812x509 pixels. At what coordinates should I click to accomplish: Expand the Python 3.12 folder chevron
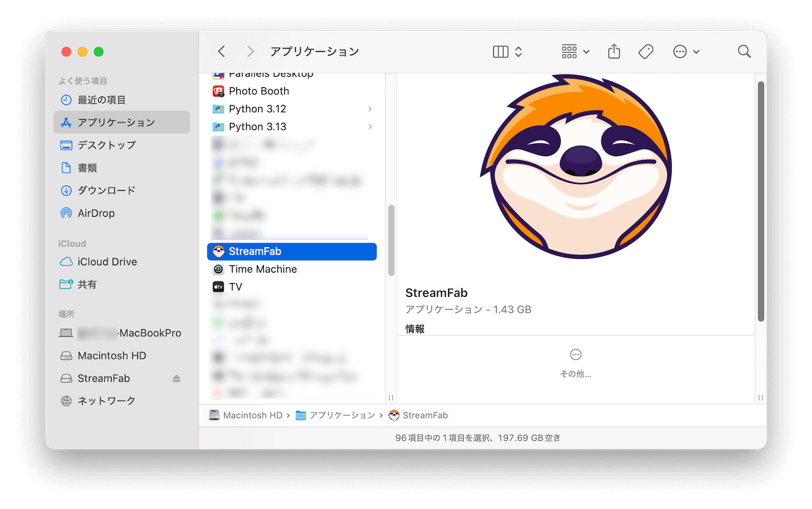pos(370,109)
